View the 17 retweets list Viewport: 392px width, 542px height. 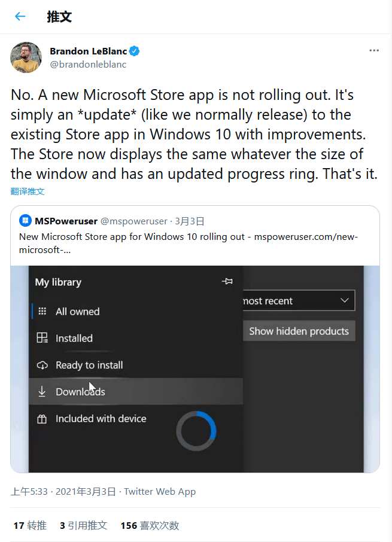coord(30,525)
